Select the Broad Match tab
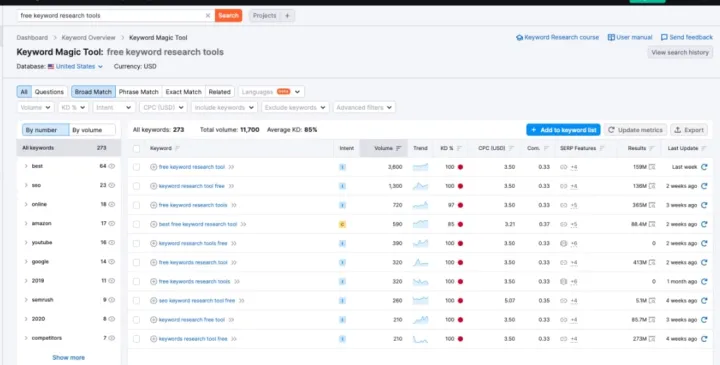The height and width of the screenshot is (365, 720). [x=93, y=92]
